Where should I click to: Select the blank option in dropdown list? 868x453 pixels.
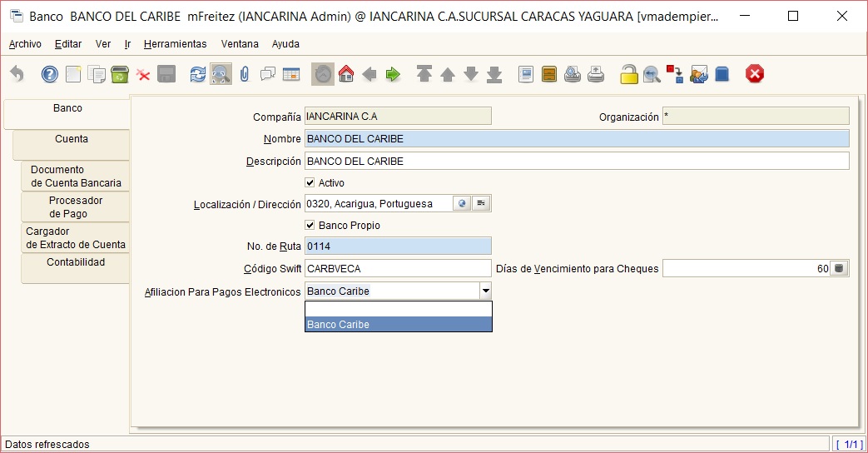point(398,309)
